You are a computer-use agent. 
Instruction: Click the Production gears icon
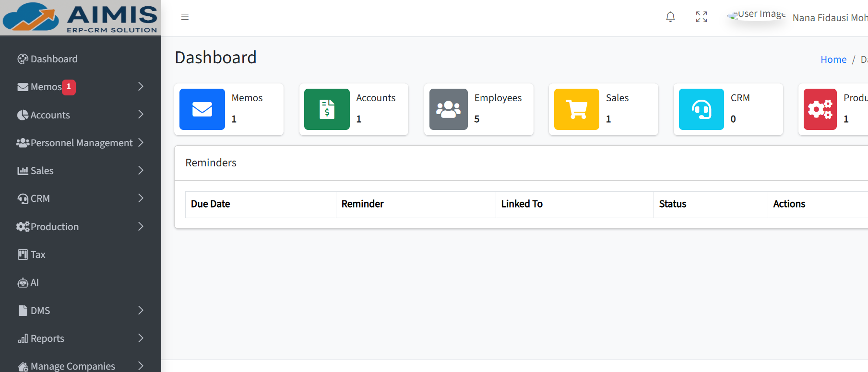[22, 226]
